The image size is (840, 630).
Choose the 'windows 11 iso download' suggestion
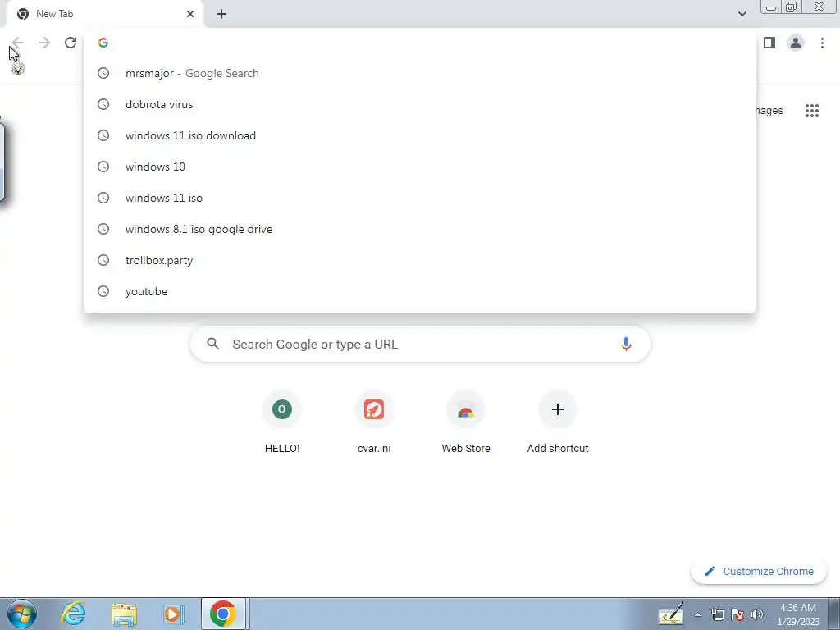coord(420,135)
